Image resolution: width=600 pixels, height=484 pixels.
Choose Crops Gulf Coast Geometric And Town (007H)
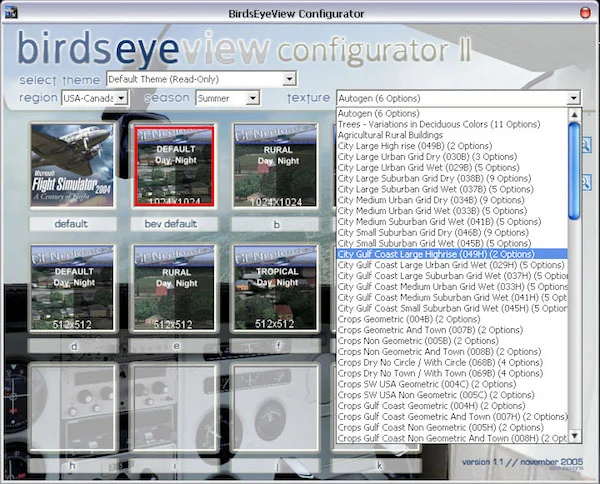(452, 416)
